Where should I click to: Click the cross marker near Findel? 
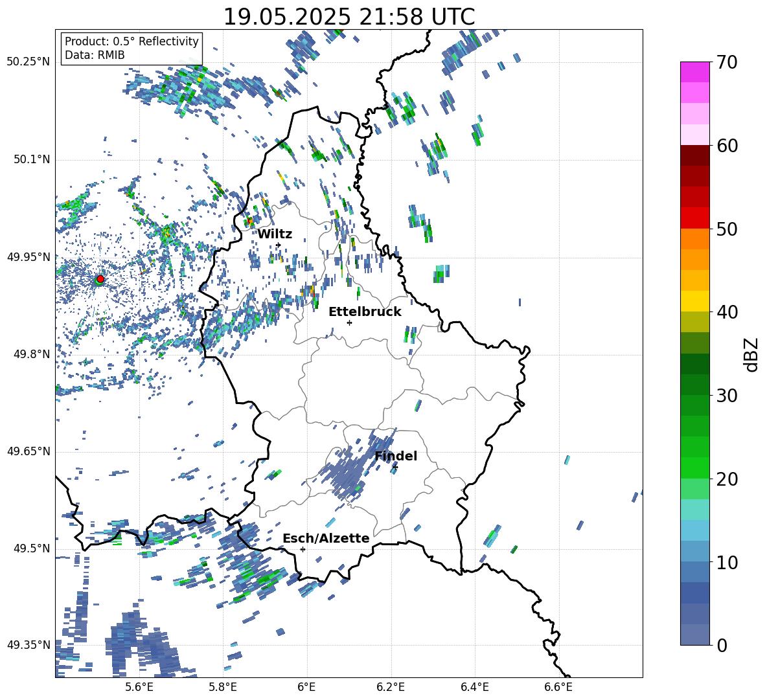pyautogui.click(x=395, y=468)
